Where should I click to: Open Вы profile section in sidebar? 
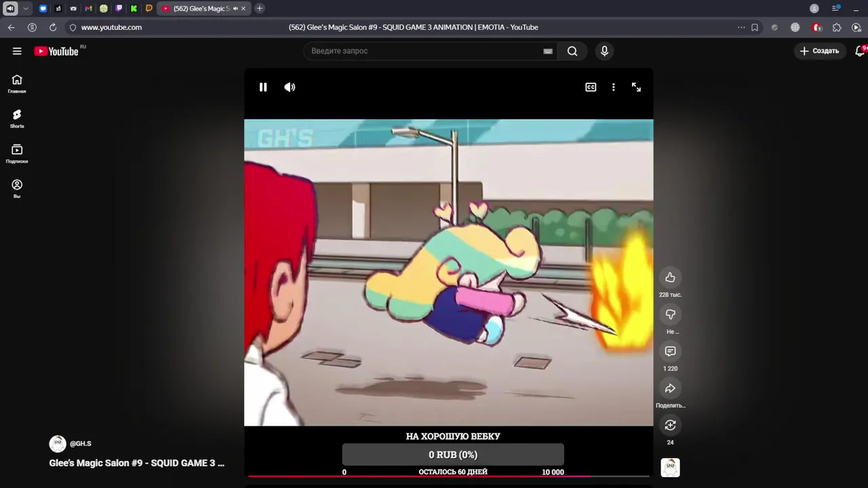17,188
